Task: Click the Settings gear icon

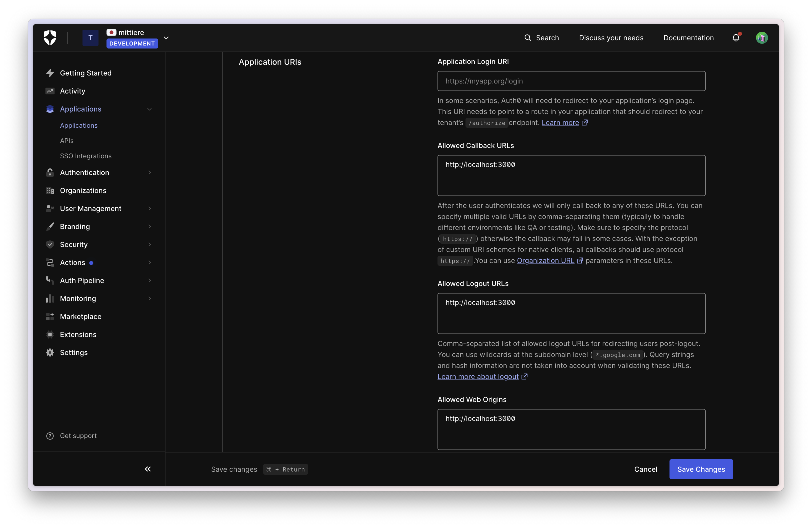Action: [x=50, y=352]
